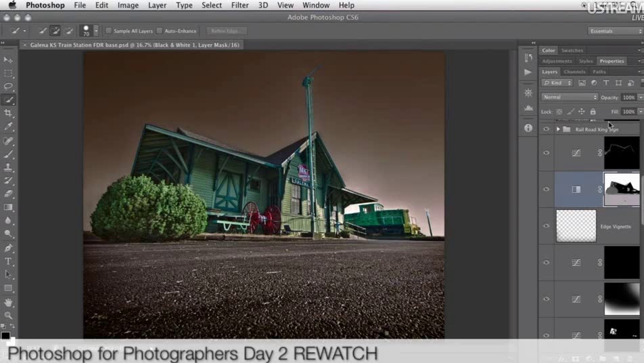Open the Histogram panel icon

click(528, 108)
